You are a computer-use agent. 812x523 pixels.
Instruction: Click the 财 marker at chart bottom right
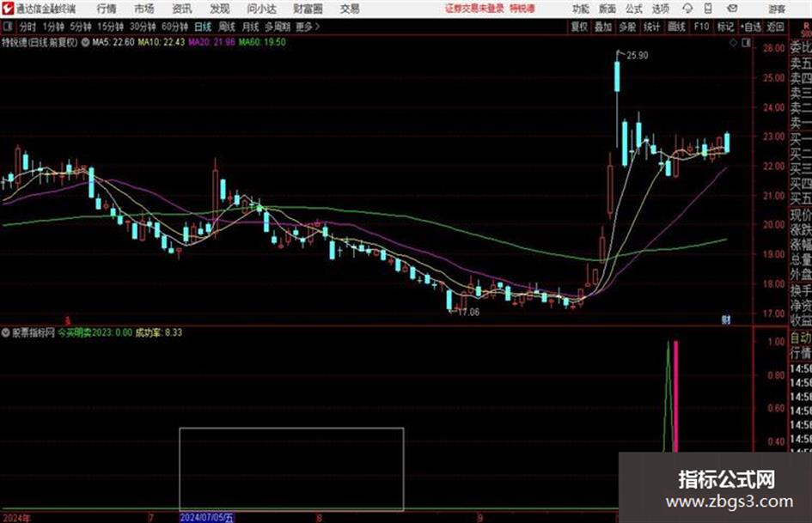click(x=726, y=320)
